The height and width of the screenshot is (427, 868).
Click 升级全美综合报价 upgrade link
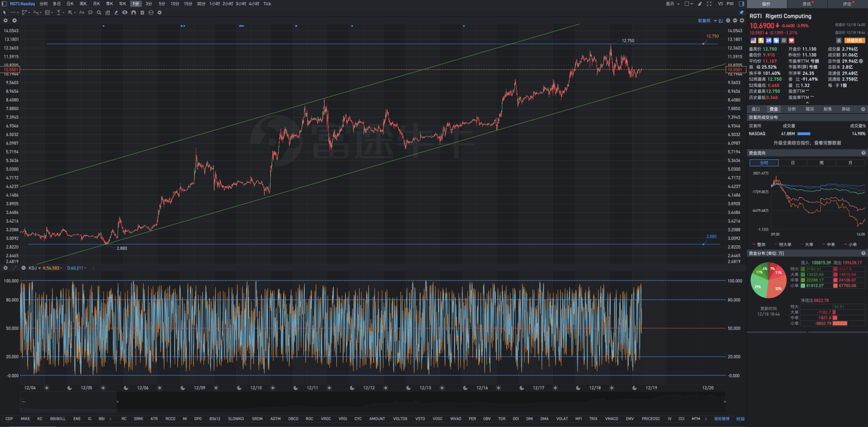tap(807, 143)
